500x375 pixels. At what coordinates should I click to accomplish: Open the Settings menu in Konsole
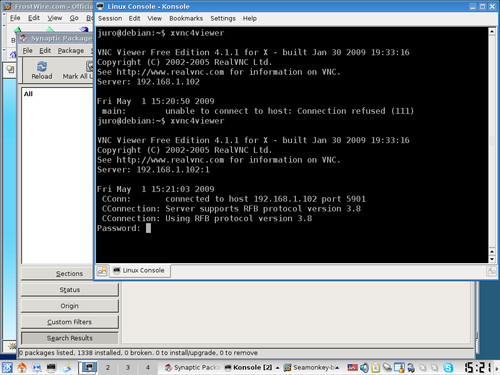(223, 18)
